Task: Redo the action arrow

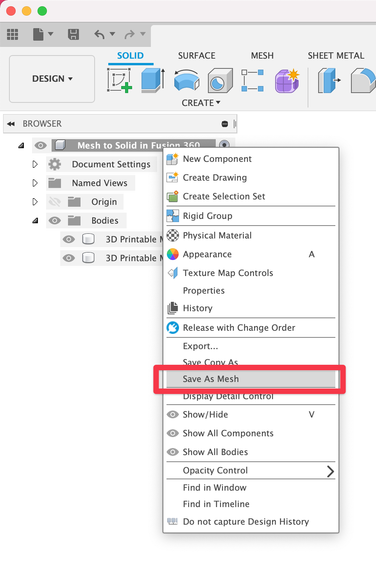Action: point(129,34)
